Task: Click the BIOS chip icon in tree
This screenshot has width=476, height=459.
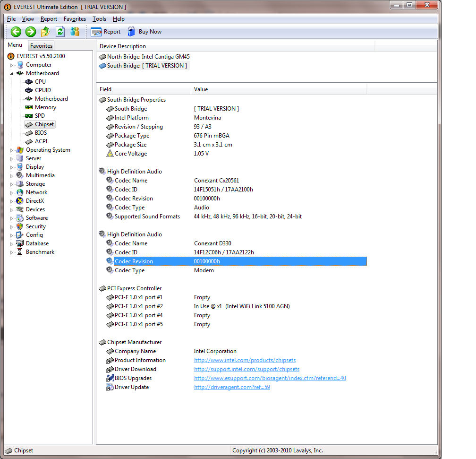Action: tap(29, 133)
